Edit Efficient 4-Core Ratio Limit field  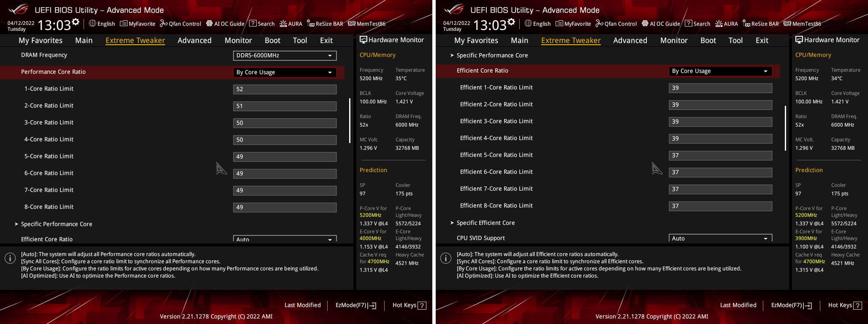[x=721, y=138]
